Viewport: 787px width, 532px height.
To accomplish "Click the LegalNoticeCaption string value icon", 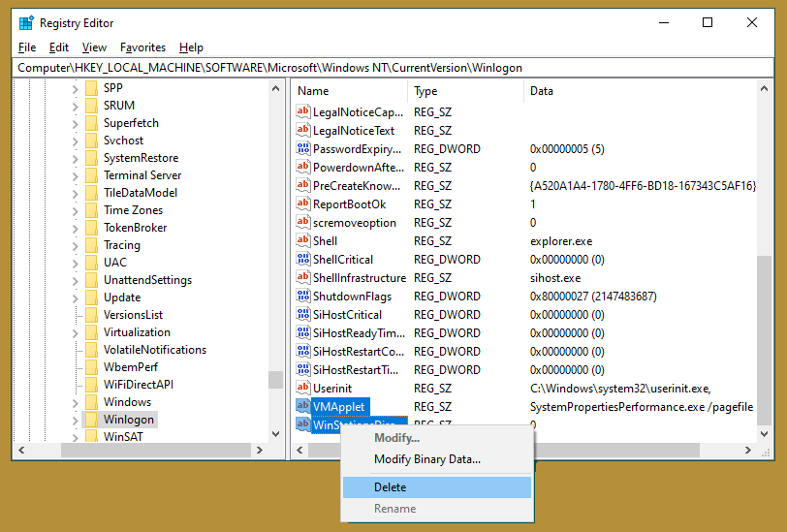I will pyautogui.click(x=302, y=111).
